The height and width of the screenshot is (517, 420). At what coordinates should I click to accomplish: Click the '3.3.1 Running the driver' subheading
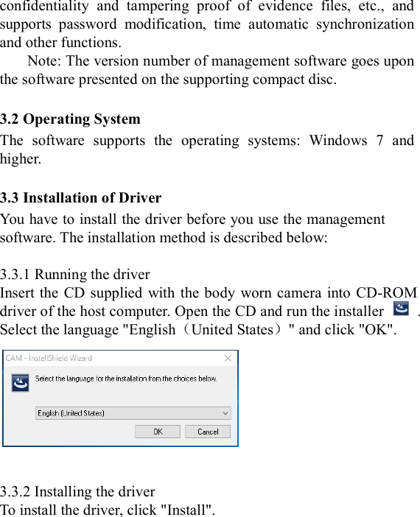click(75, 274)
